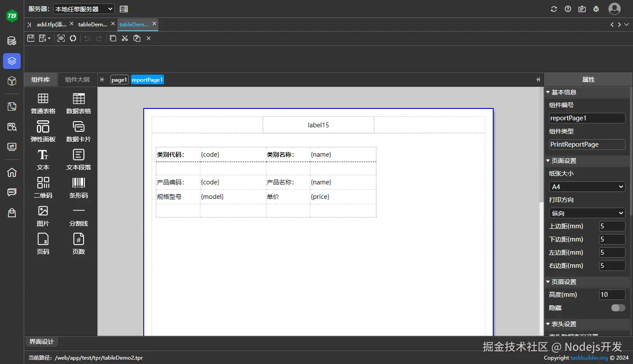
Task: Select the 文本 text component
Action: tap(43, 160)
